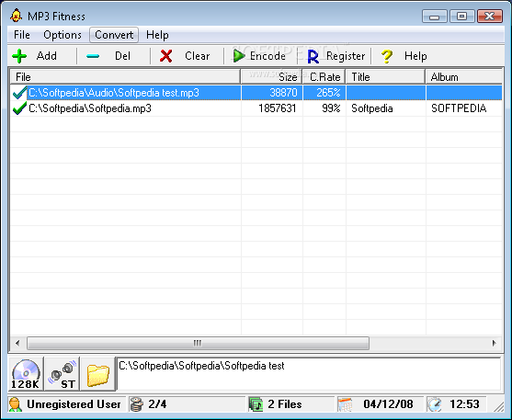Click the blue R Register icon
Viewport: 512px width, 420px height.
point(313,56)
